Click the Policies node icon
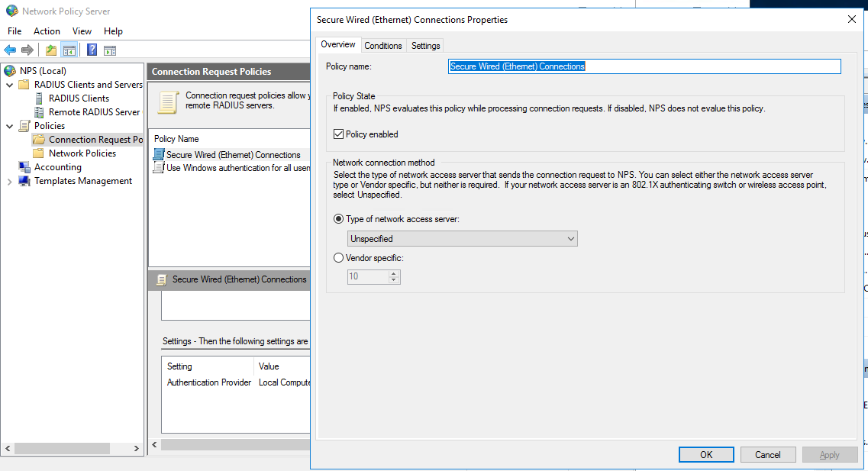Image resolution: width=868 pixels, height=471 pixels. [24, 126]
